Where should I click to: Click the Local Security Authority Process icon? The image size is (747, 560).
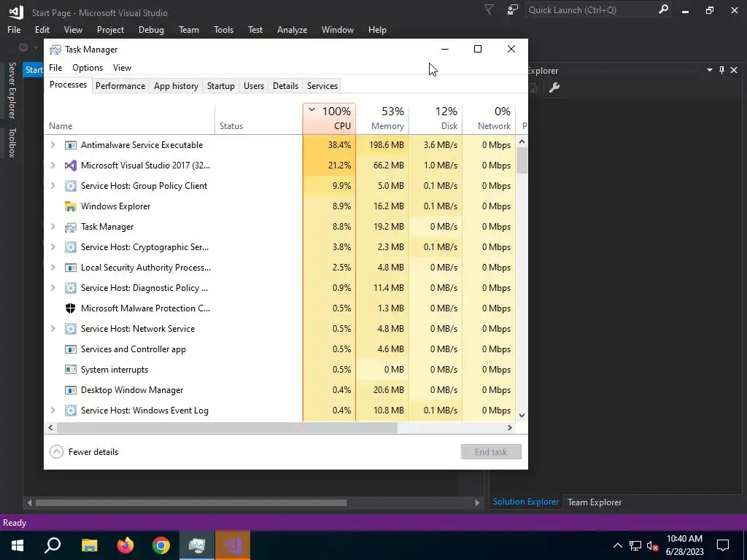coord(71,267)
